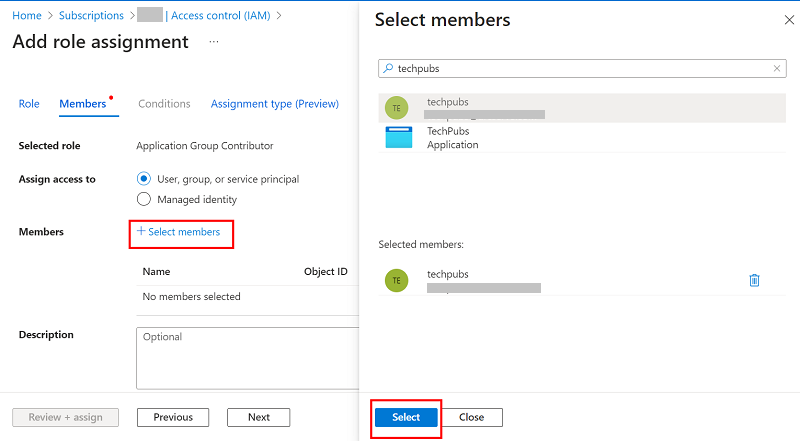Click the TechPubs Application icon

398,137
